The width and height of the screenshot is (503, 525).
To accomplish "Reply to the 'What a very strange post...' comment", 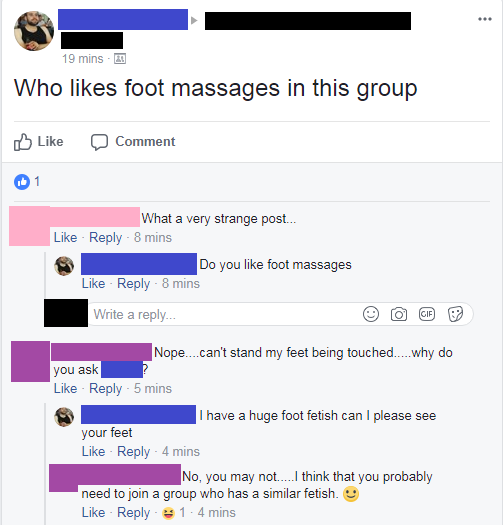I will pos(105,237).
